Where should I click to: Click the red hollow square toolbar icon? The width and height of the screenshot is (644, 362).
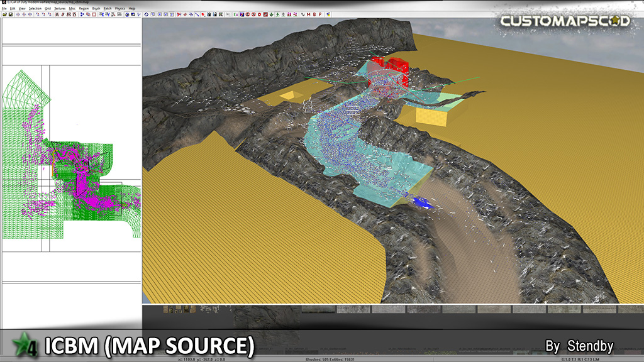94,14
